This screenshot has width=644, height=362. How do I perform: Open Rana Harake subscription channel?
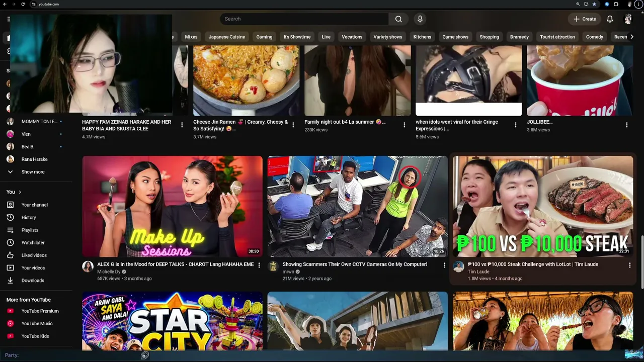tap(35, 159)
